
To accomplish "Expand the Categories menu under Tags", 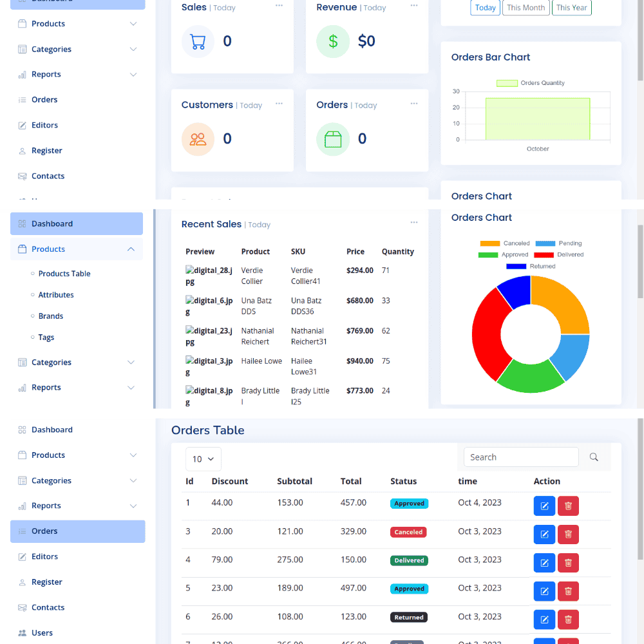I will pos(77,363).
